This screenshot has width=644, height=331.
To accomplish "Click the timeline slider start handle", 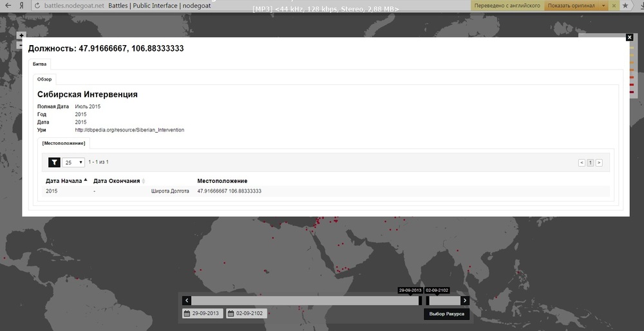I will pyautogui.click(x=420, y=301).
